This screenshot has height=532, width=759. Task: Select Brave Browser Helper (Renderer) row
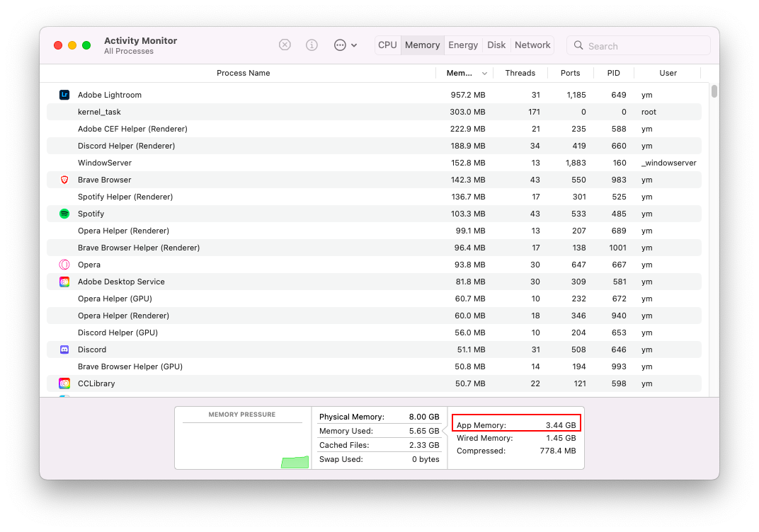coord(374,248)
